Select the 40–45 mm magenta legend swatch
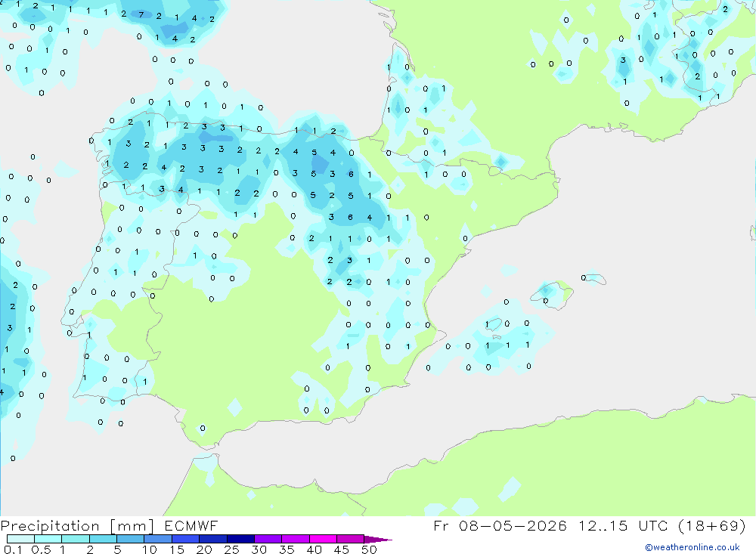The height and width of the screenshot is (554, 756). pyautogui.click(x=323, y=539)
